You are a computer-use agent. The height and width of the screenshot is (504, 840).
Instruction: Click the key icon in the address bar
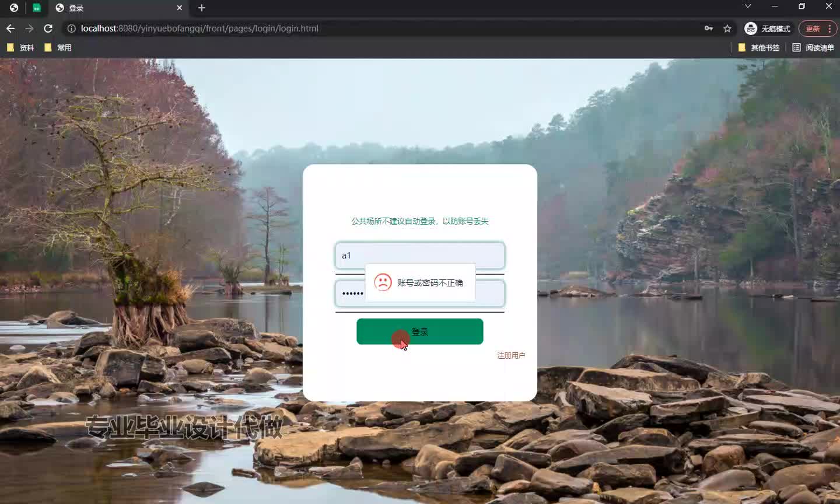pyautogui.click(x=708, y=28)
